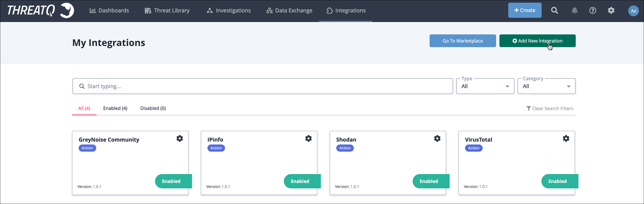The height and width of the screenshot is (204, 644).
Task: Click Add New Integration button
Action: coord(537,41)
